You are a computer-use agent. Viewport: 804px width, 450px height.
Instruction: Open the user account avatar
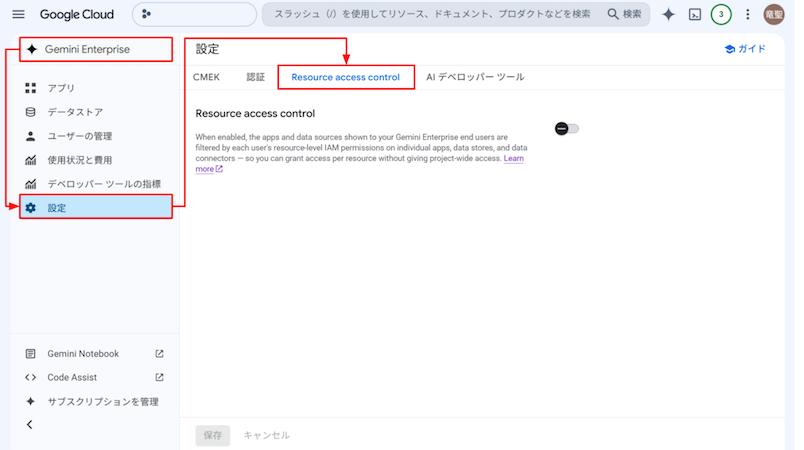click(774, 14)
